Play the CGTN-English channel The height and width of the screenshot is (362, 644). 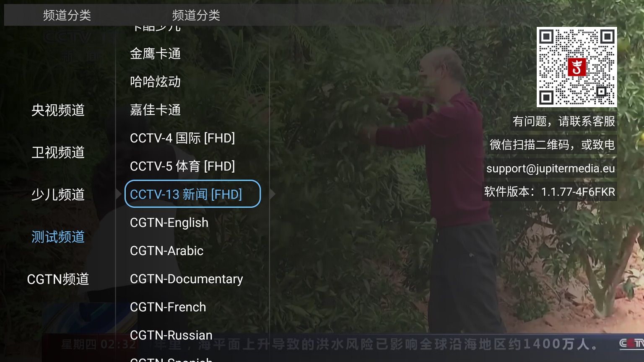point(169,222)
